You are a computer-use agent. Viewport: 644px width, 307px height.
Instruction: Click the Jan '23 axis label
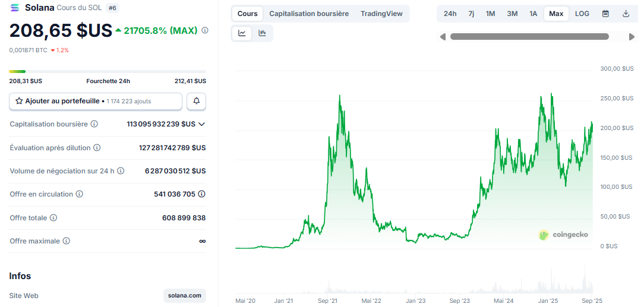415,301
